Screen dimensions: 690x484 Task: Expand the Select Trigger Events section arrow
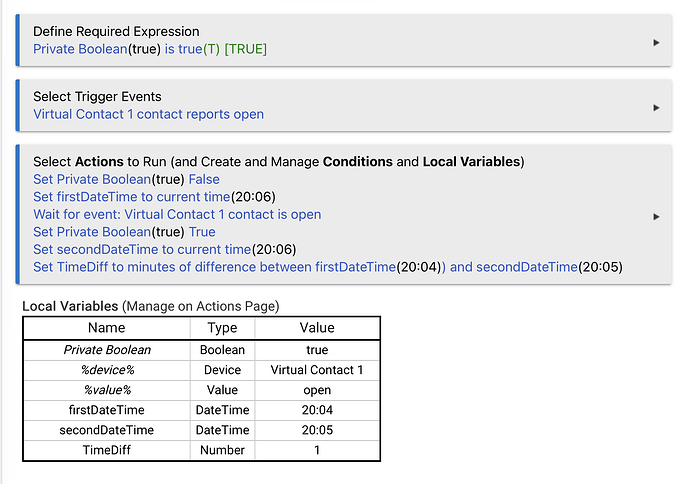point(656,107)
